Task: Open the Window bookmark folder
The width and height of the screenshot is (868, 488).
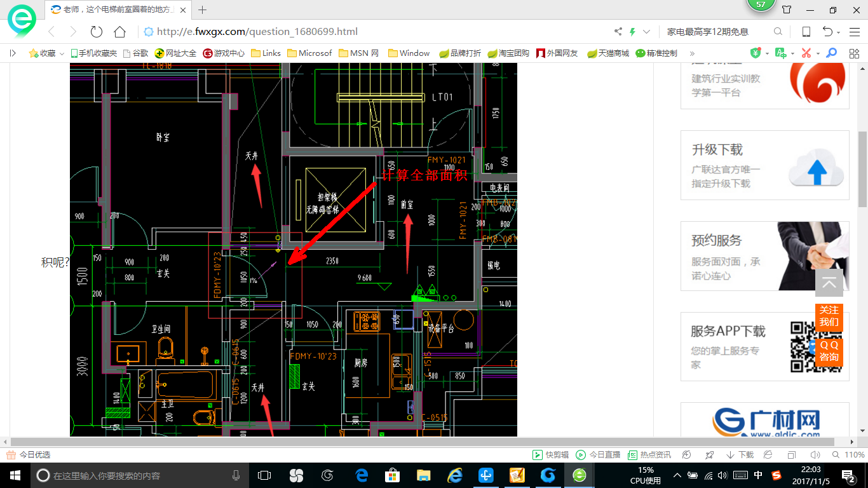Action: 409,53
